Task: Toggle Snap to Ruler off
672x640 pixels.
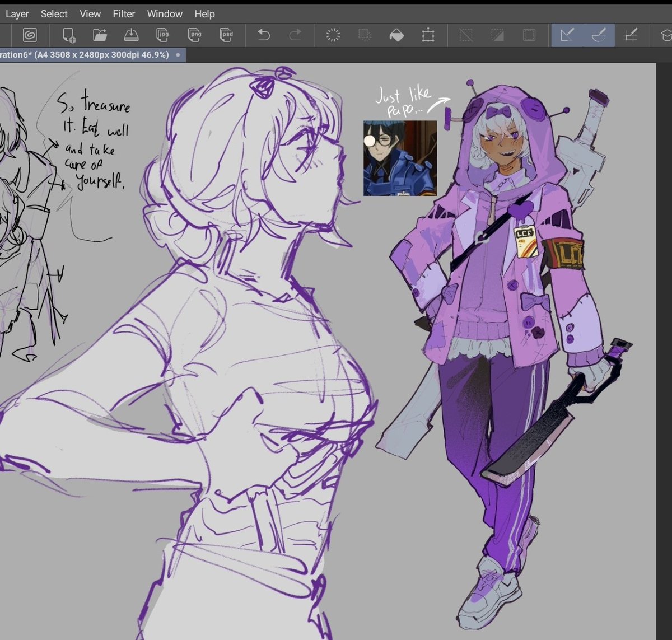Action: (x=567, y=35)
